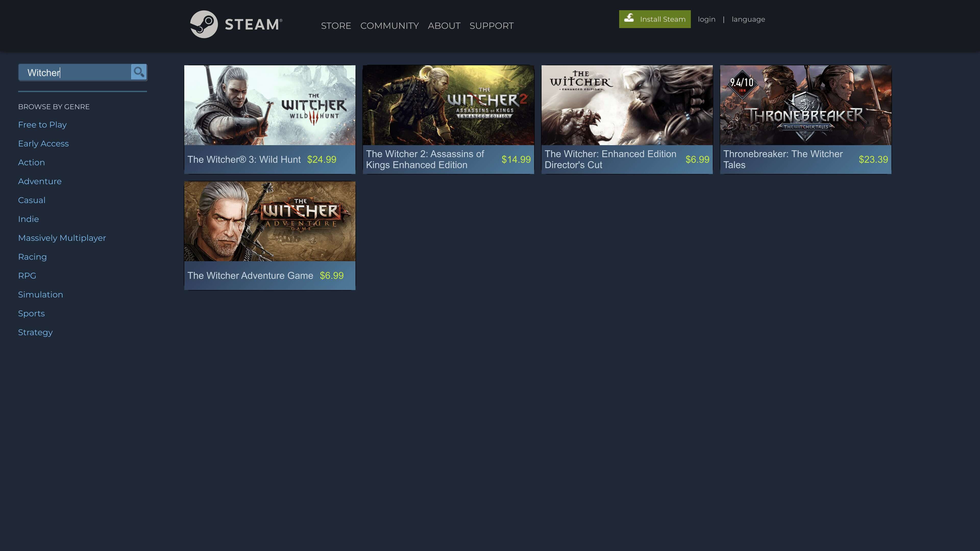Browse the Sports genre
Viewport: 980px width, 551px height.
pyautogui.click(x=32, y=314)
